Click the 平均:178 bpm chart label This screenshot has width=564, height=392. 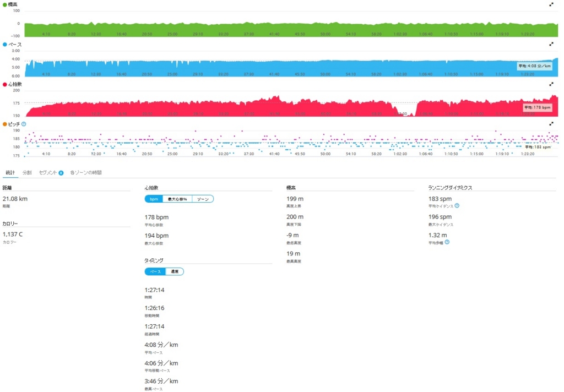tap(537, 107)
